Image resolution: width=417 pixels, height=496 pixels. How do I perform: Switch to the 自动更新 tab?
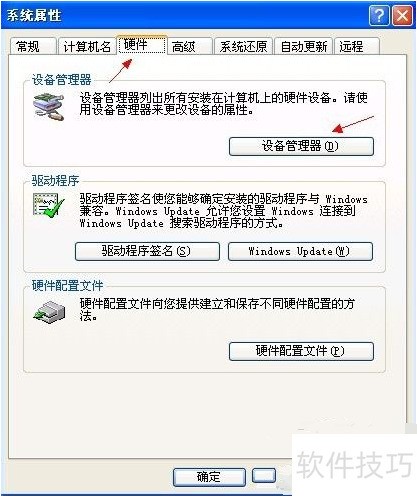point(303,46)
